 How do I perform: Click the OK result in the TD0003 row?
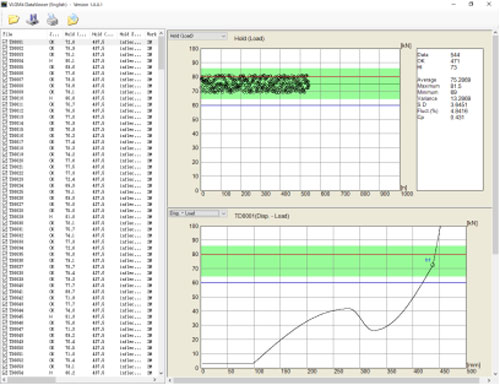(51, 55)
